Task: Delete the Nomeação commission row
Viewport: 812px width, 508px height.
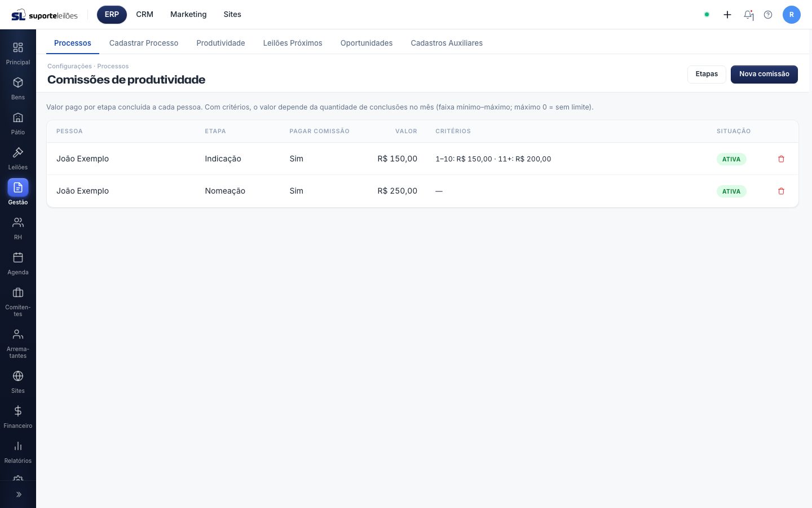Action: pyautogui.click(x=781, y=191)
